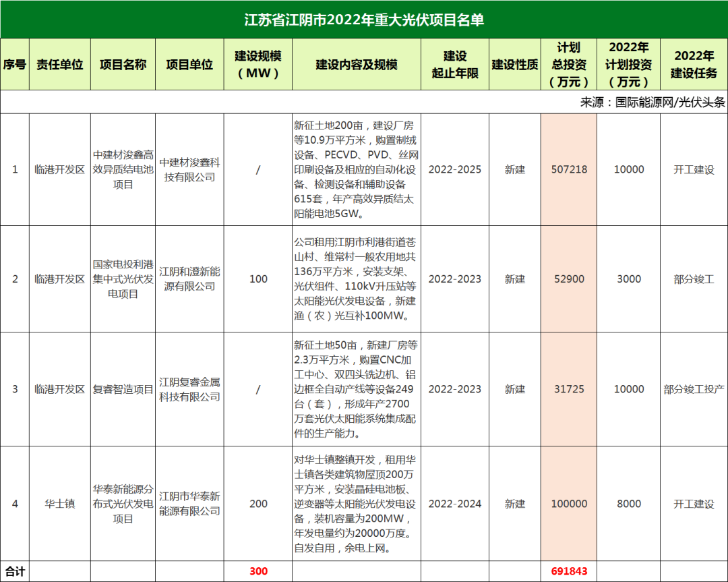Click 10000 planned investment in row 1
728x582 pixels.
629,169
